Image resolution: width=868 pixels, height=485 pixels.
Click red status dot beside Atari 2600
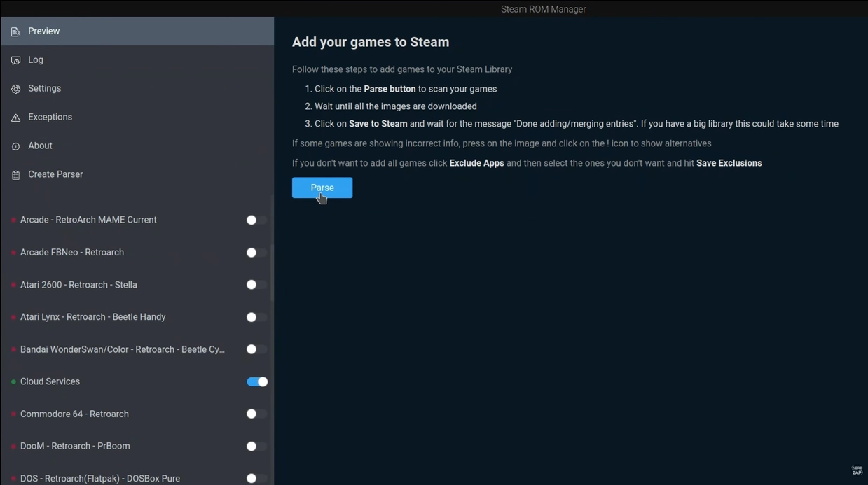13,286
